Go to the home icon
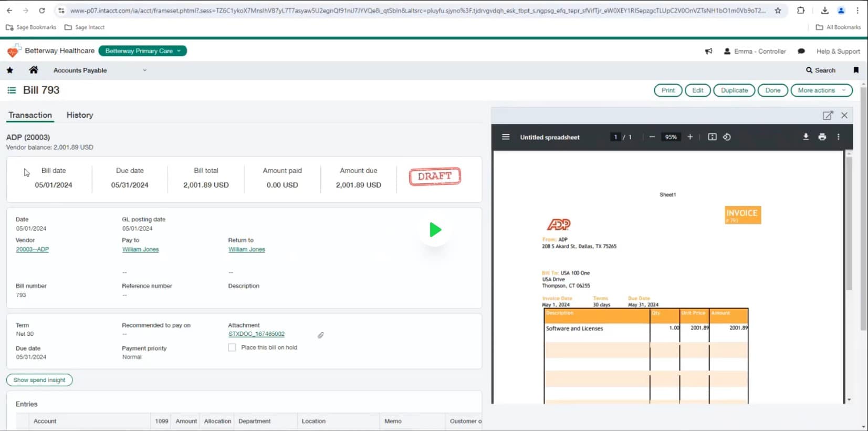 coord(33,70)
